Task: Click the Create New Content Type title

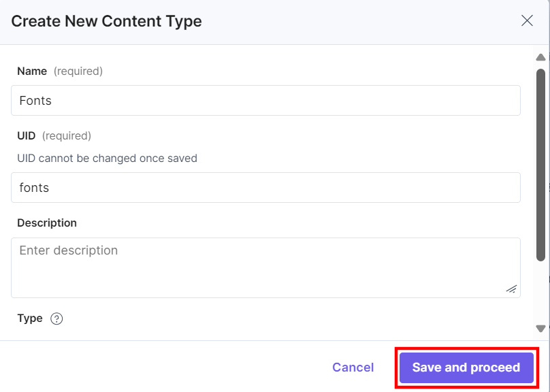Action: tap(106, 21)
